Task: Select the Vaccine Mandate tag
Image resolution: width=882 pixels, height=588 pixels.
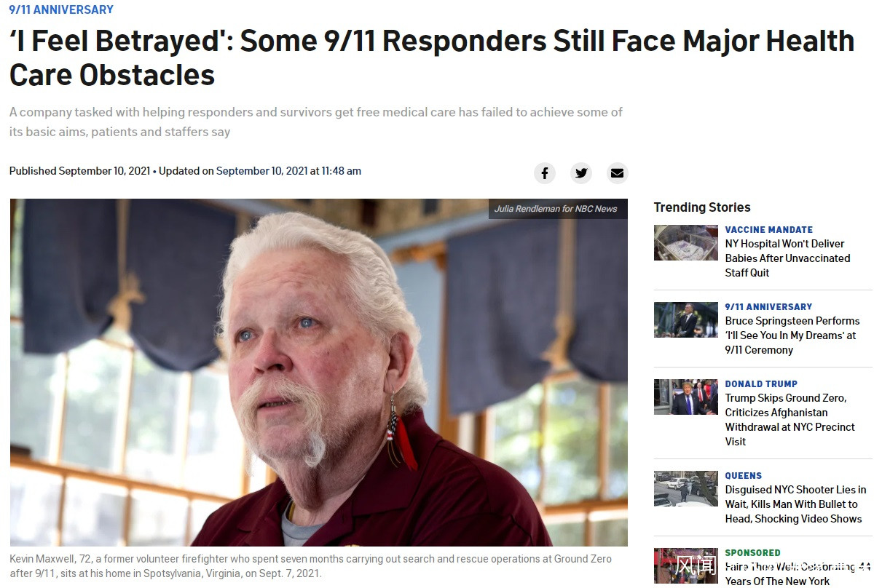Action: (x=768, y=229)
